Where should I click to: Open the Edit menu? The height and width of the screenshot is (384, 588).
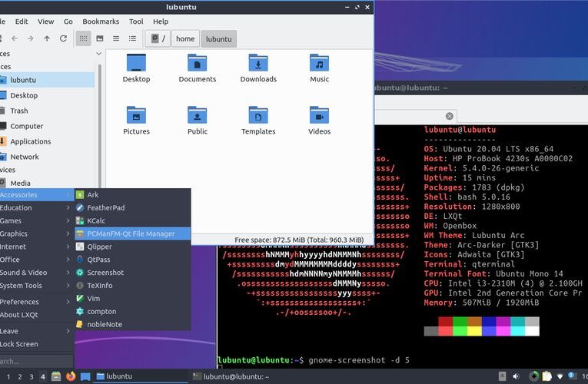click(22, 22)
